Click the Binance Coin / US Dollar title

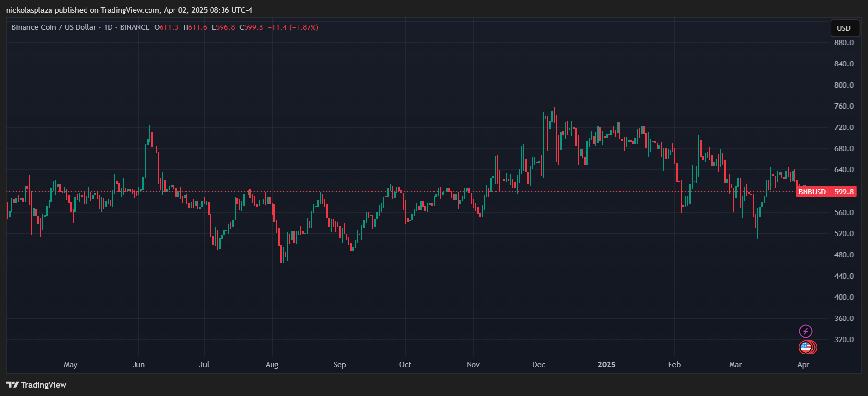coord(54,27)
